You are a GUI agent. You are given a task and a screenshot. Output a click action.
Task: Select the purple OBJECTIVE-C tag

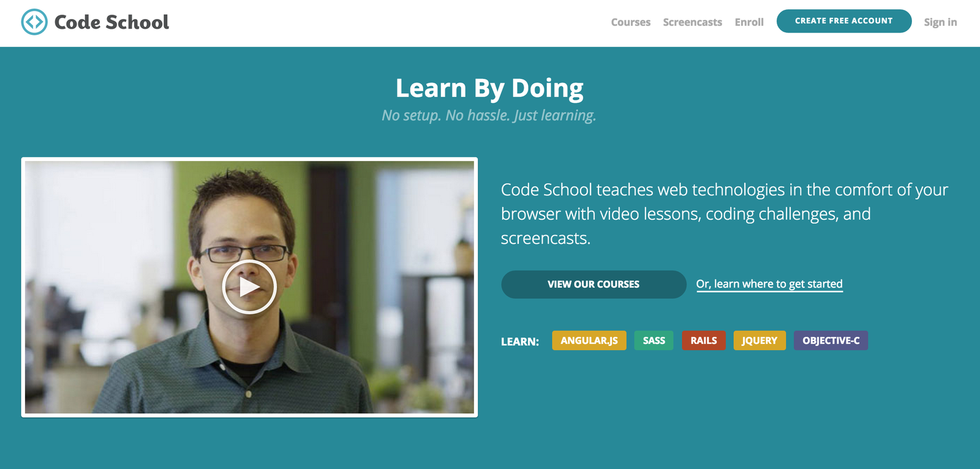[831, 340]
